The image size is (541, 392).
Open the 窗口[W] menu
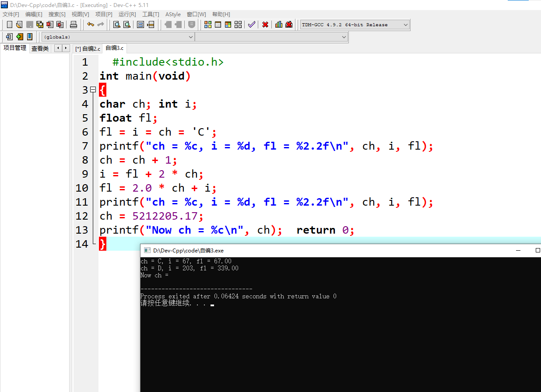pyautogui.click(x=196, y=14)
